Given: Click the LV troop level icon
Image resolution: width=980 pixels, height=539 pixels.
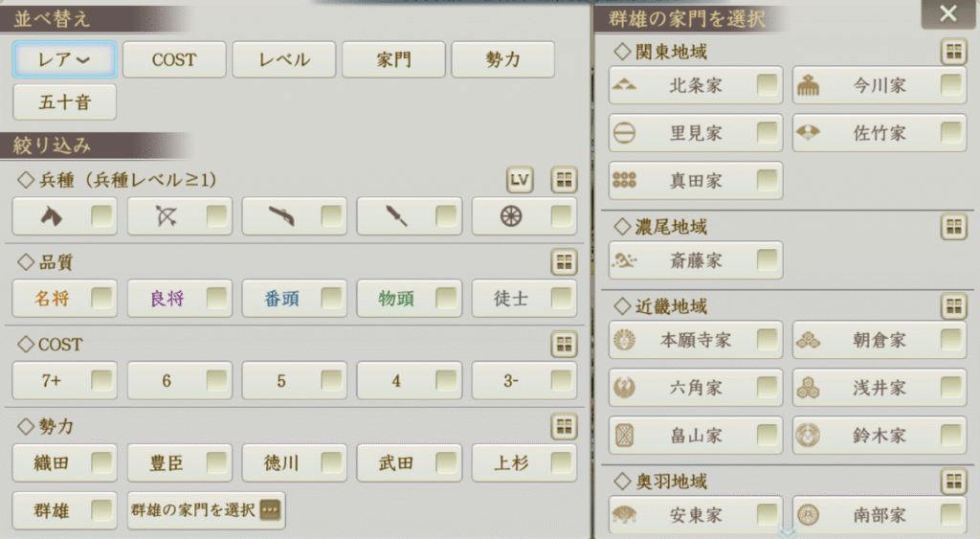Looking at the screenshot, I should [520, 179].
